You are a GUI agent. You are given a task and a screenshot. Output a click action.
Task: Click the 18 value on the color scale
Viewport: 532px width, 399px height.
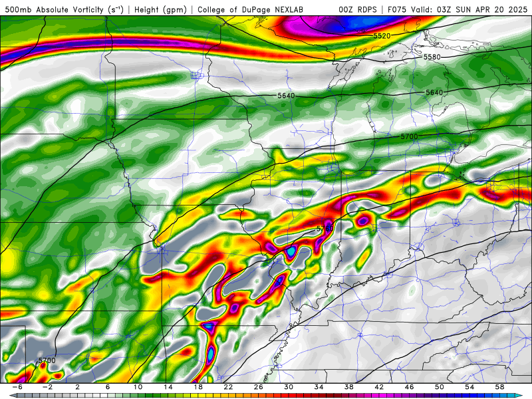point(198,387)
